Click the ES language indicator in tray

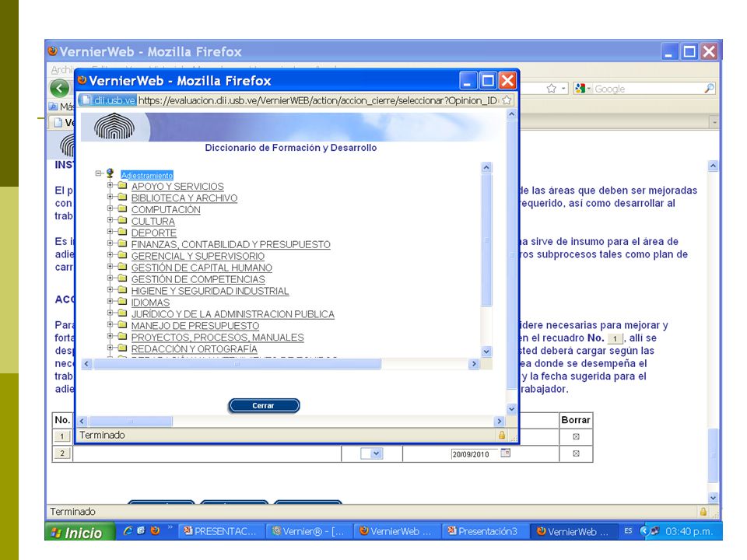[x=628, y=530]
